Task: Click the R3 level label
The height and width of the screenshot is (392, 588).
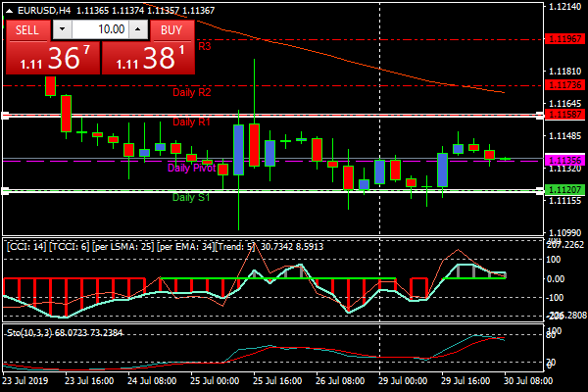Action: 204,46
